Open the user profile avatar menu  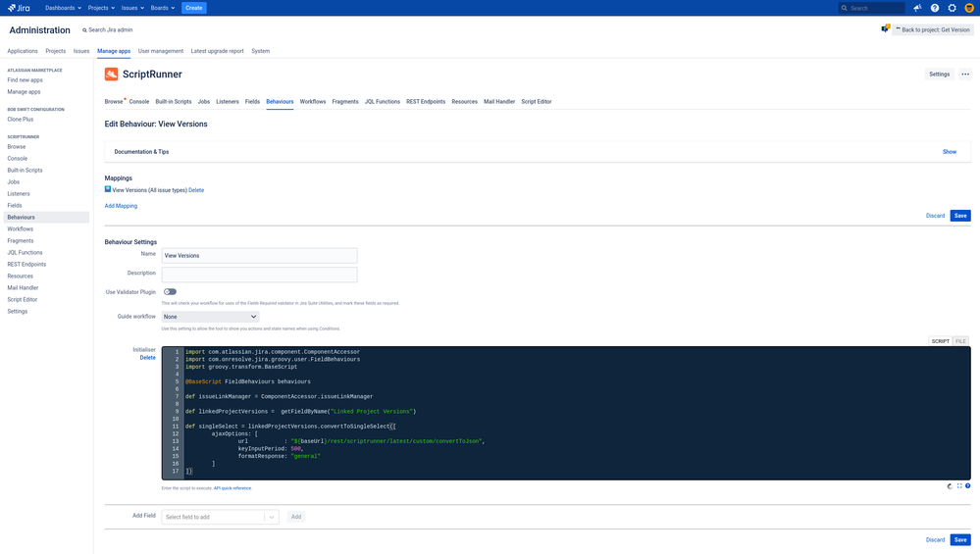[x=969, y=8]
